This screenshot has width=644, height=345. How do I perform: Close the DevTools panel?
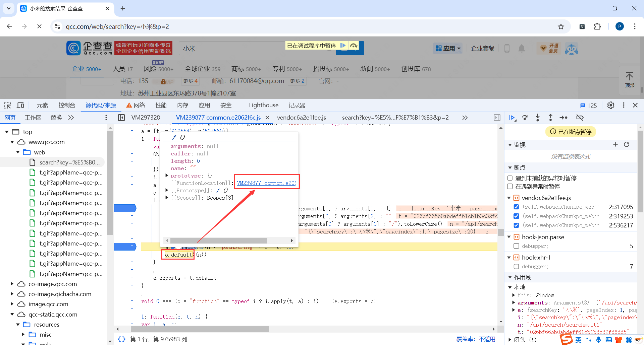[635, 105]
